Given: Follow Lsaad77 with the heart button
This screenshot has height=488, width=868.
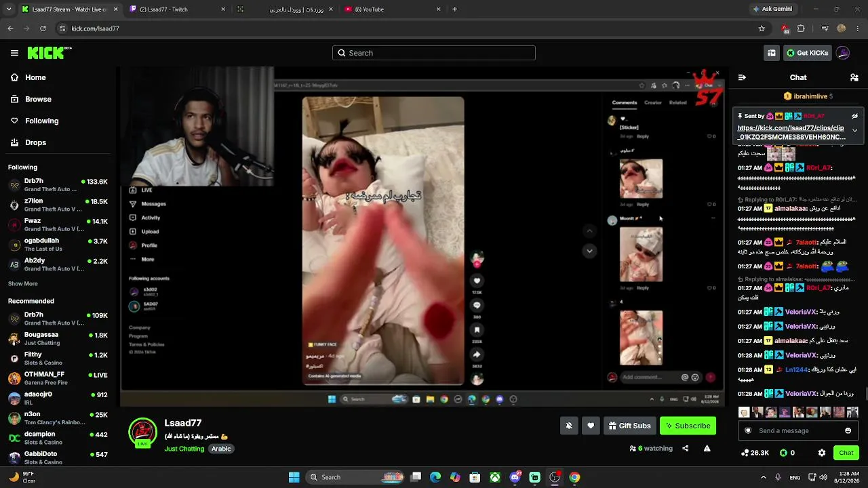Looking at the screenshot, I should coord(591,426).
